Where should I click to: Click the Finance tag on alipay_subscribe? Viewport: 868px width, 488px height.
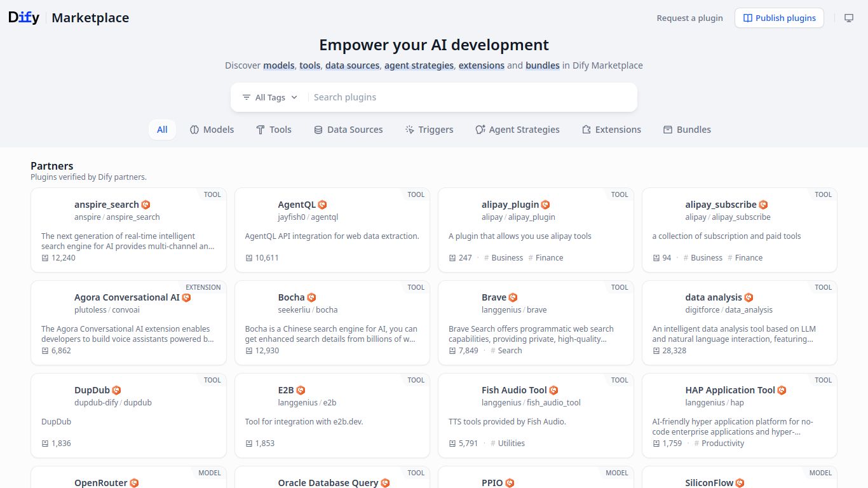745,257
